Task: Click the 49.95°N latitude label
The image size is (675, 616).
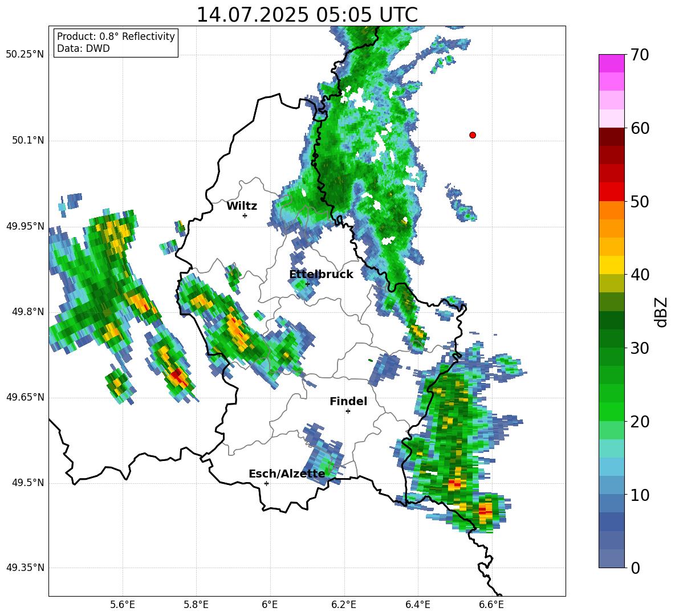Action: pos(25,226)
